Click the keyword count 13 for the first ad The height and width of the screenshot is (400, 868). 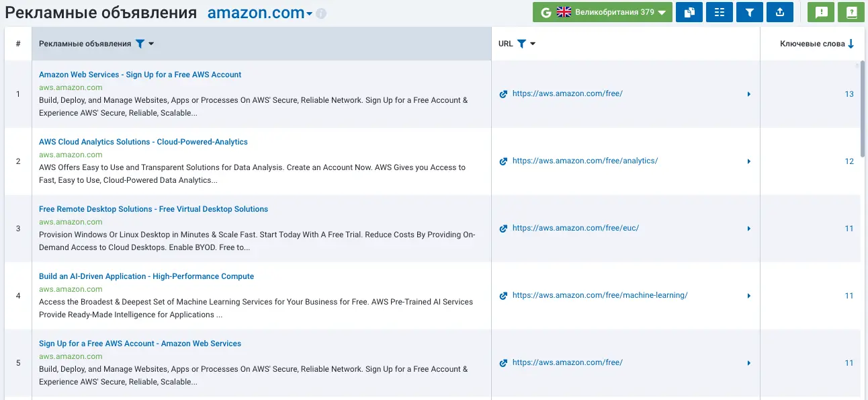pyautogui.click(x=849, y=93)
